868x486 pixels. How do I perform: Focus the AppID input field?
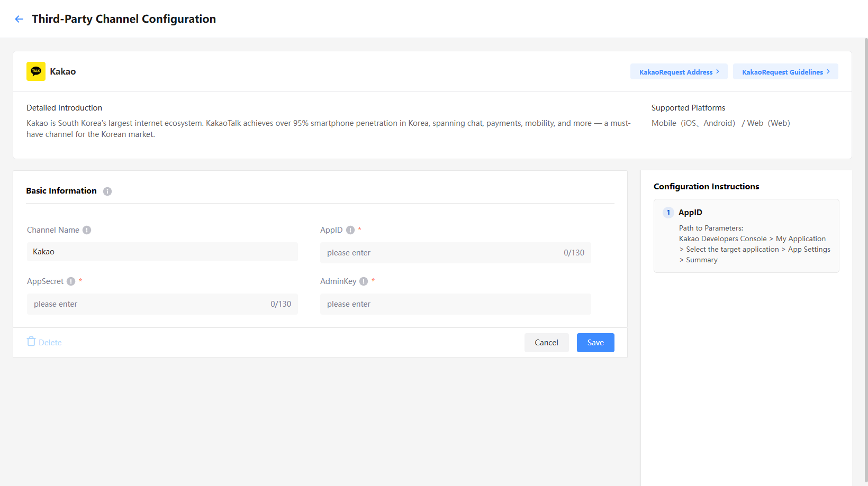click(x=456, y=253)
